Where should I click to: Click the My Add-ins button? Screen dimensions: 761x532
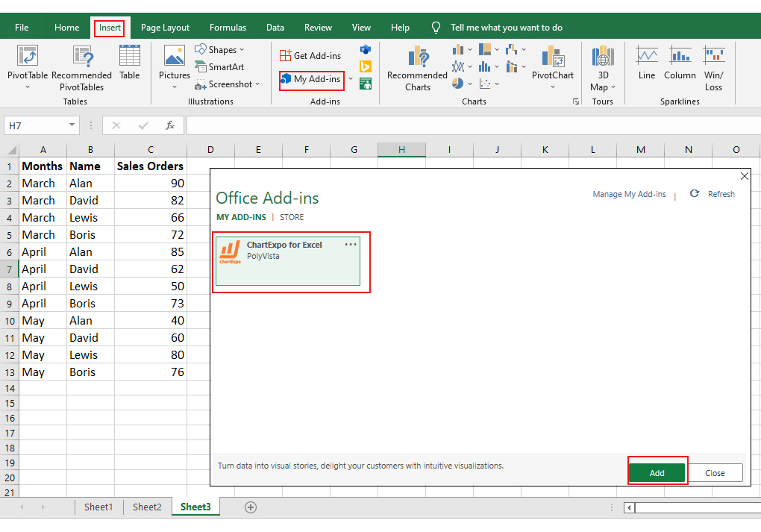click(312, 79)
